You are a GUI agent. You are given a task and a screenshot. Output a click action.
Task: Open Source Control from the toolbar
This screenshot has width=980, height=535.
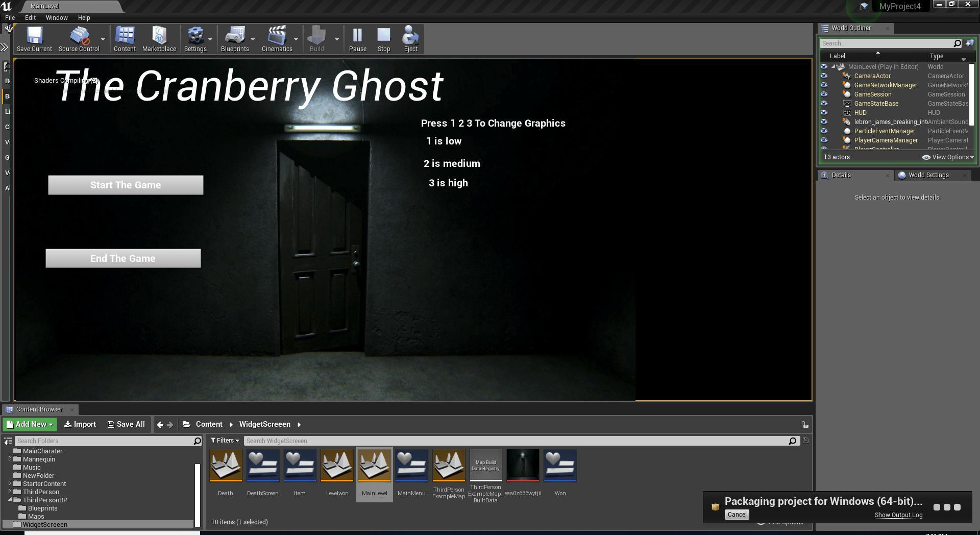coord(79,39)
